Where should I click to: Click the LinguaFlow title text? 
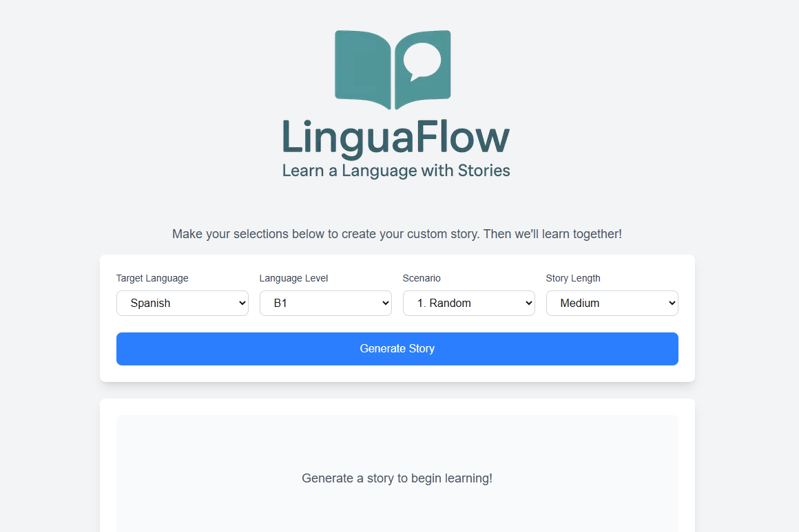(x=395, y=138)
